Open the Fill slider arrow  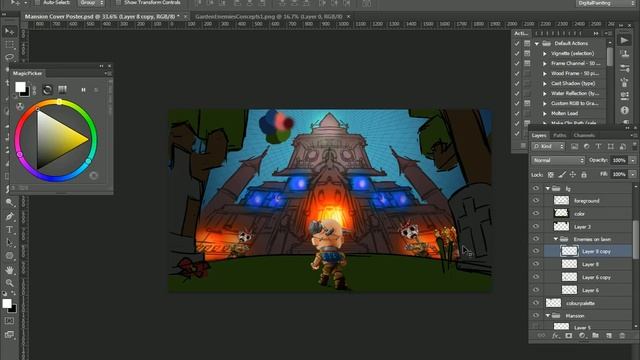(x=633, y=175)
